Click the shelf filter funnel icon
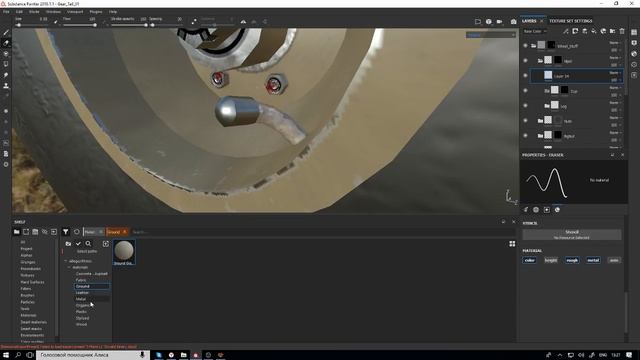 tap(65, 232)
